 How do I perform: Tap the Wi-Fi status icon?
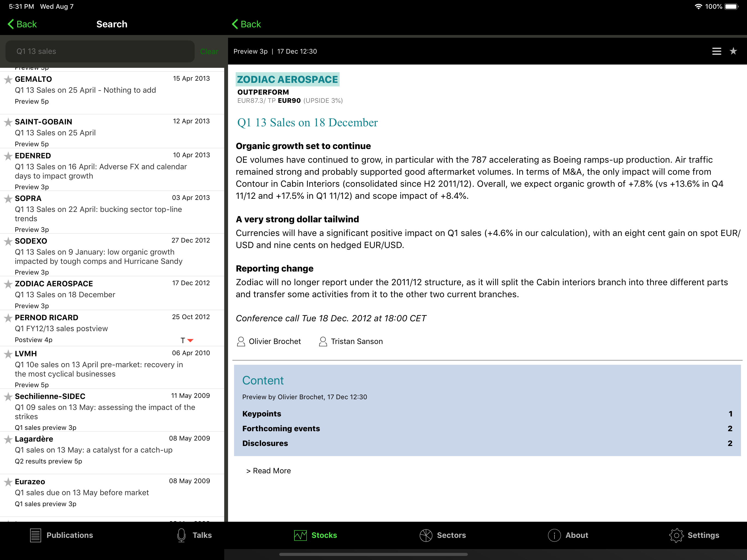point(698,6)
